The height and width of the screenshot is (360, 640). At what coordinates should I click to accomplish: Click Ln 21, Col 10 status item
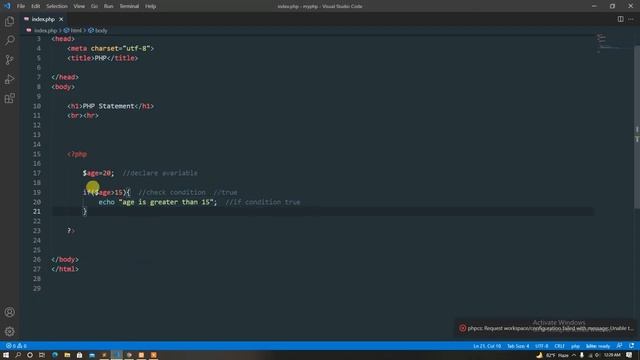coord(487,346)
